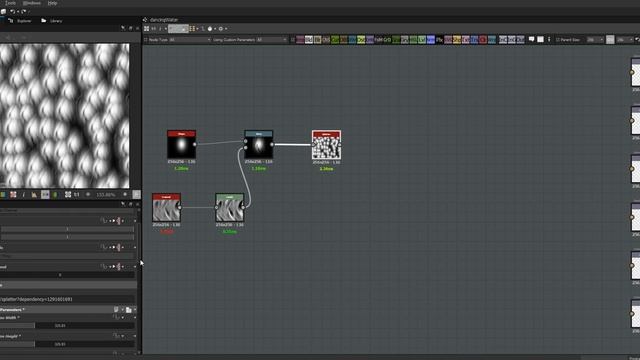Select the red-header node with red timing
Image resolution: width=640 pixels, height=360 pixels.
(x=167, y=208)
